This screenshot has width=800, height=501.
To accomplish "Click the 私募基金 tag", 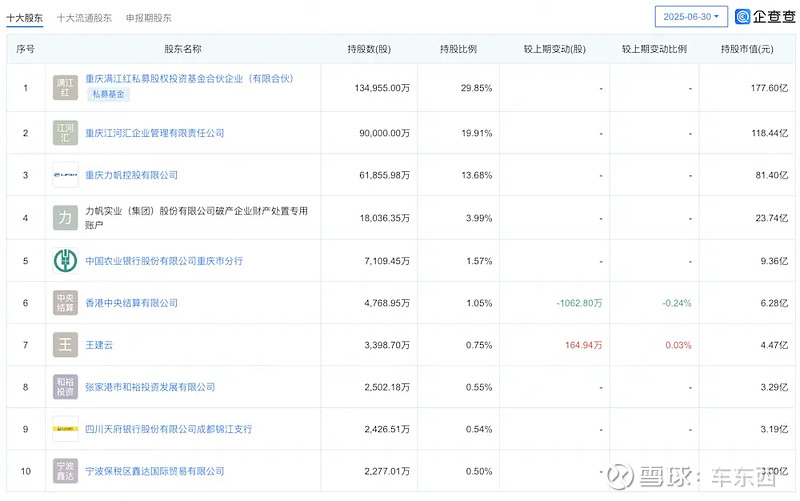I will [x=108, y=94].
